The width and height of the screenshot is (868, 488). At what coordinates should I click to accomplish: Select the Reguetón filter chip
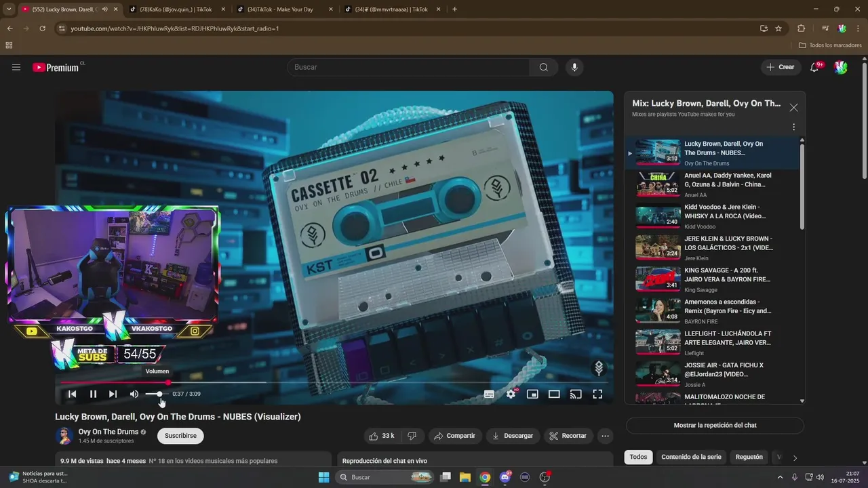(749, 457)
